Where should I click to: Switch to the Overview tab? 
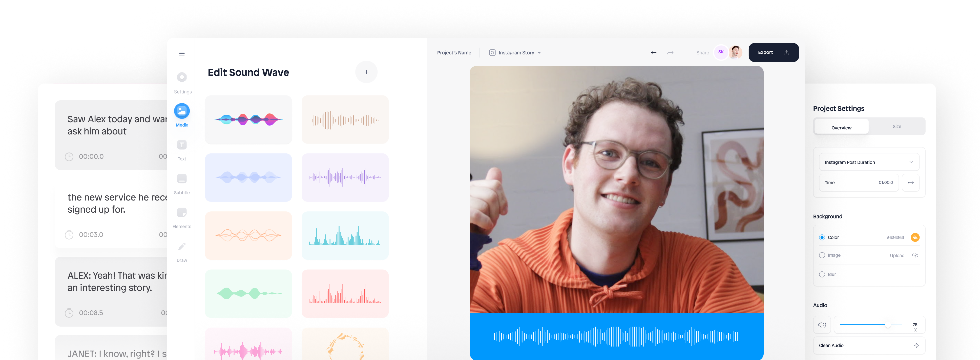841,127
